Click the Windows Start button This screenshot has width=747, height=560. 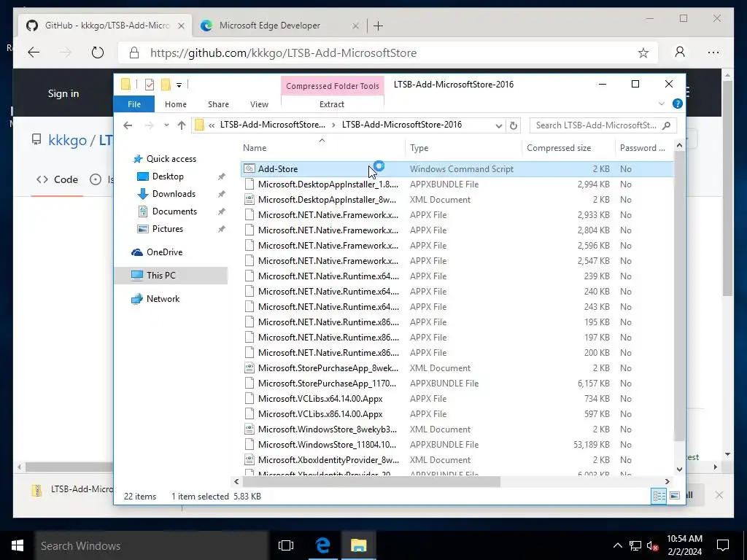[18, 545]
